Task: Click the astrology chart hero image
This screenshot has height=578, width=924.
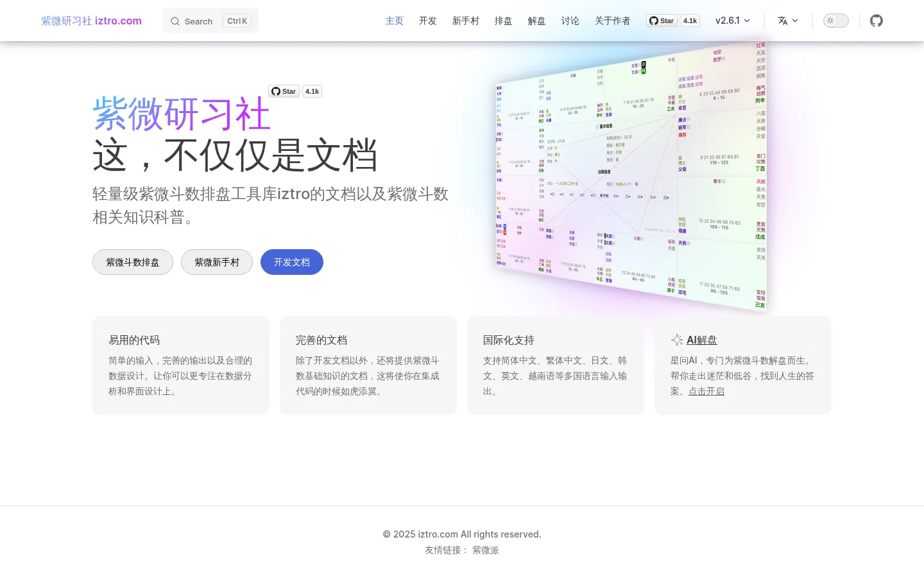Action: coord(631,177)
